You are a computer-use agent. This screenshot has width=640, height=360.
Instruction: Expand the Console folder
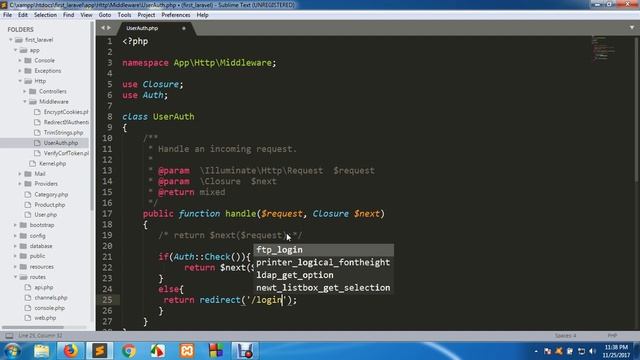tap(20, 60)
